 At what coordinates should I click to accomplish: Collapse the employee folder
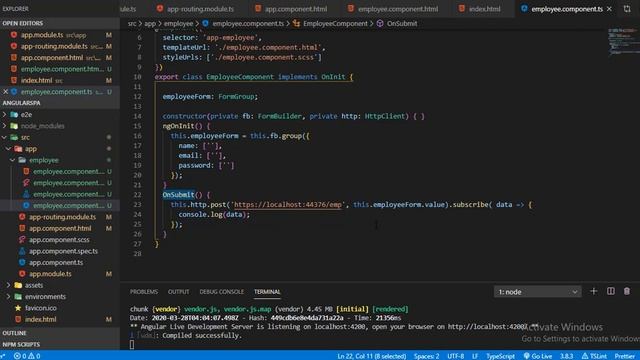pyautogui.click(x=59, y=160)
